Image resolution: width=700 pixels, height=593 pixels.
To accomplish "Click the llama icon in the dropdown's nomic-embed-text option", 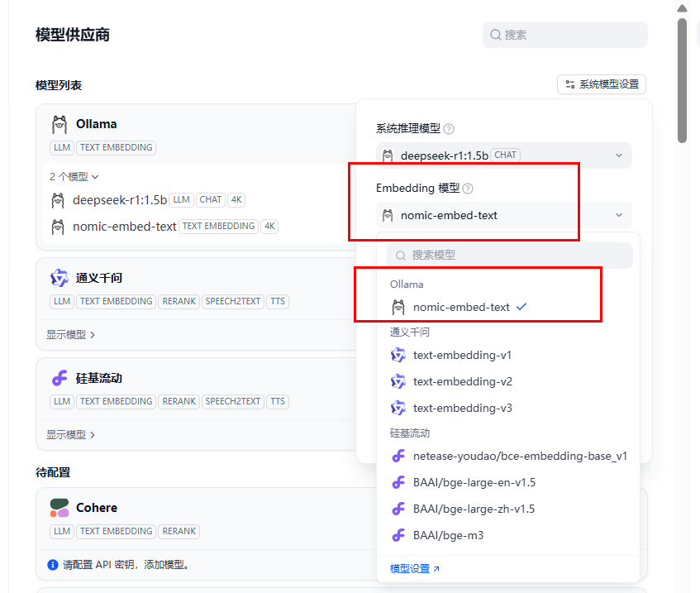I will tap(398, 308).
